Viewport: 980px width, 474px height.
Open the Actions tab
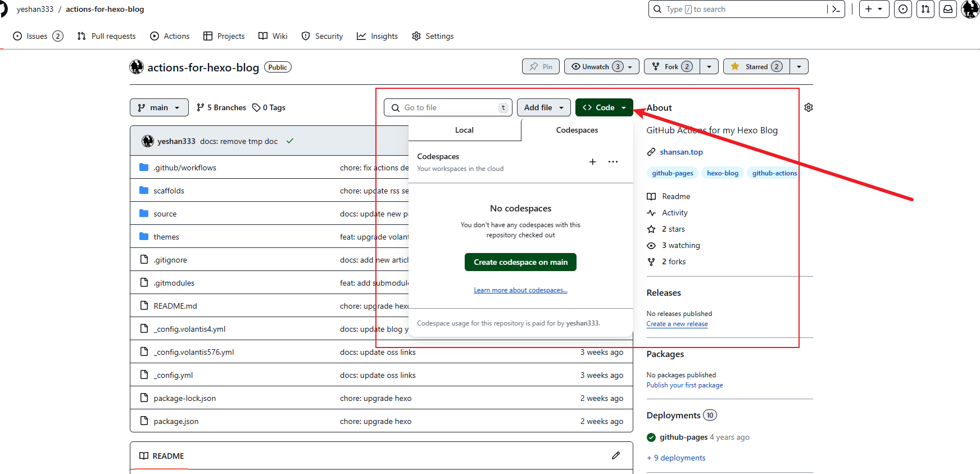tap(170, 36)
